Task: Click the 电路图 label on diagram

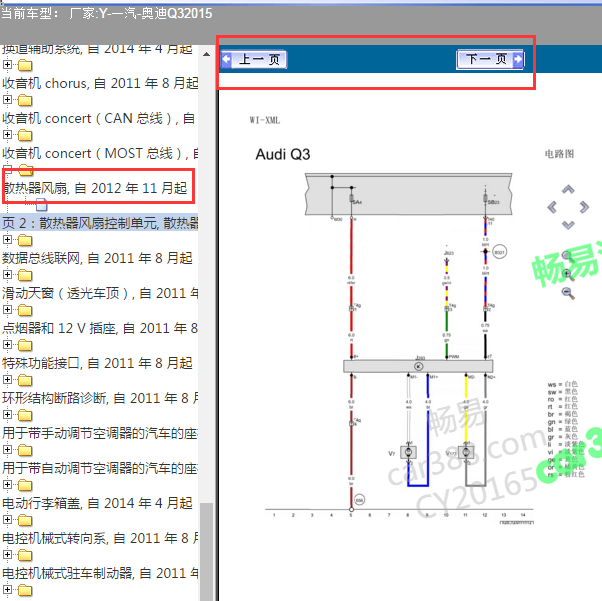Action: pyautogui.click(x=559, y=154)
